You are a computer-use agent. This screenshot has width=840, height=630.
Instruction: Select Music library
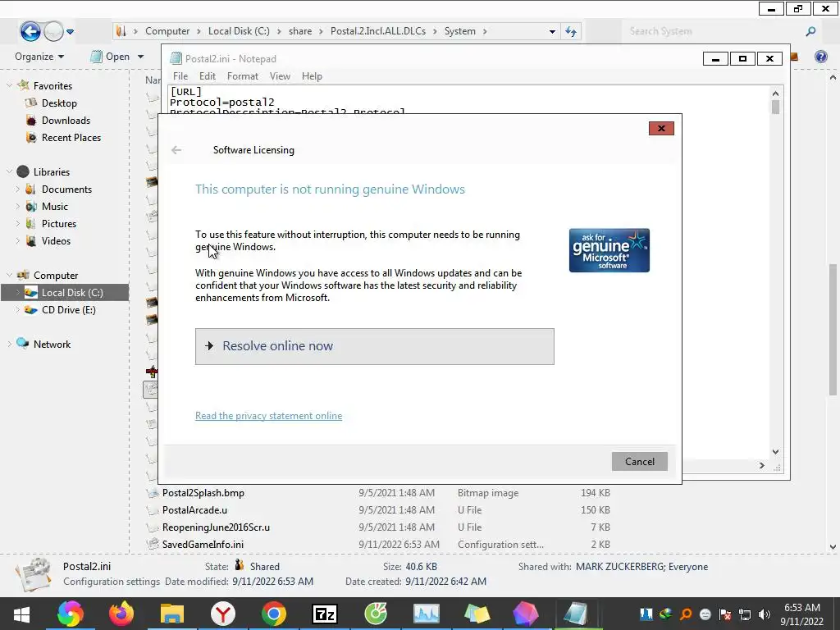pos(55,206)
